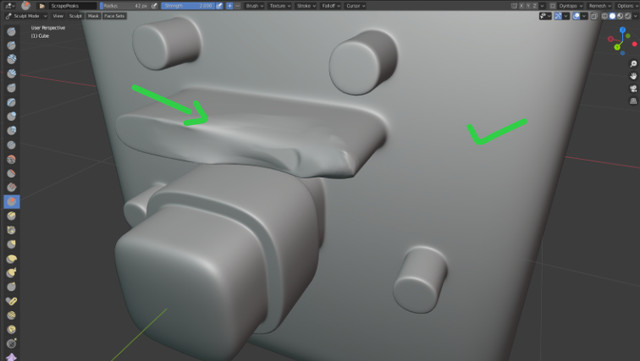This screenshot has width=640, height=361.
Task: Expand the Brush settings dropdown
Action: (254, 6)
